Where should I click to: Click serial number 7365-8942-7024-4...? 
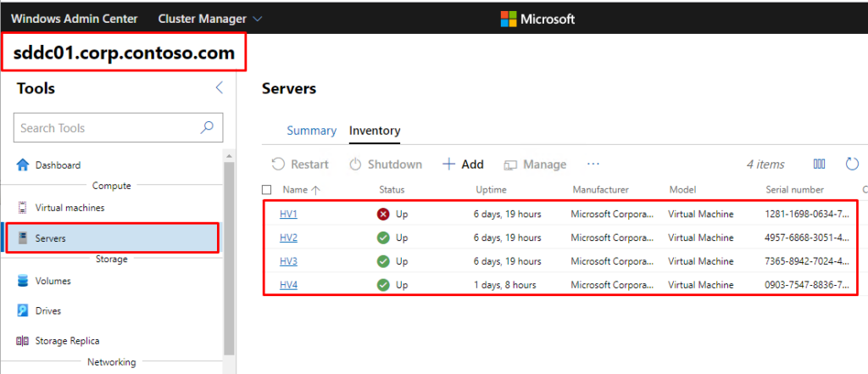coord(807,261)
